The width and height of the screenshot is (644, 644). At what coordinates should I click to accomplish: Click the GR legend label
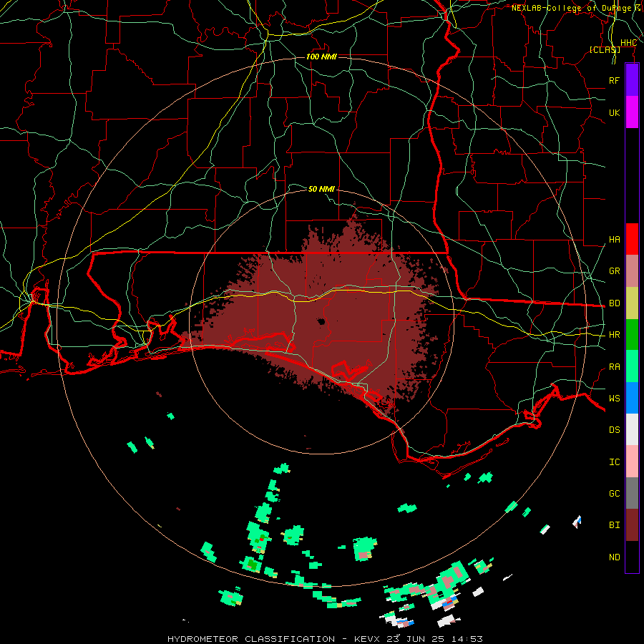(615, 271)
